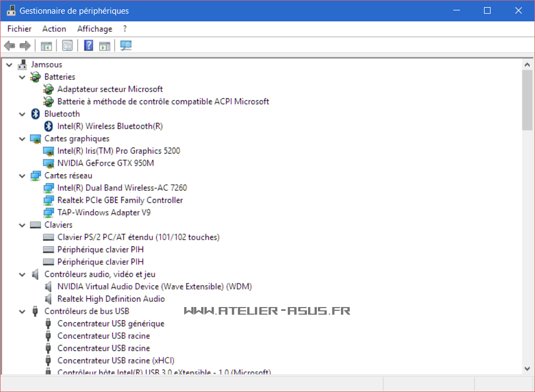
Task: Click the Forward arrow in the toolbar
Action: (25, 46)
